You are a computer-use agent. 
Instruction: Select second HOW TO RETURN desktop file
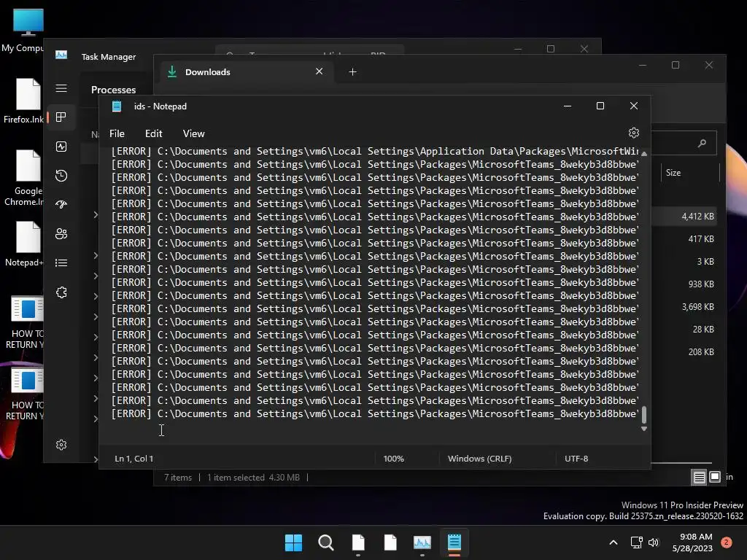coord(26,394)
